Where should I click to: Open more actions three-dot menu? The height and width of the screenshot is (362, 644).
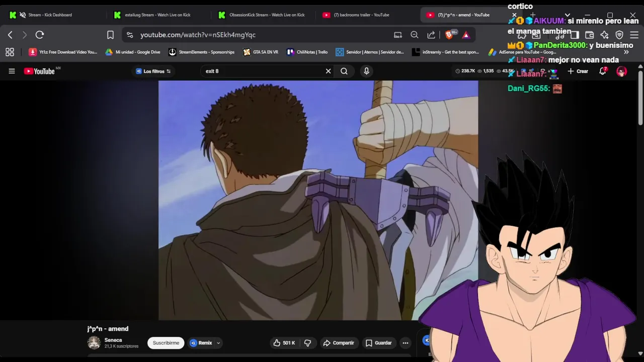click(406, 343)
